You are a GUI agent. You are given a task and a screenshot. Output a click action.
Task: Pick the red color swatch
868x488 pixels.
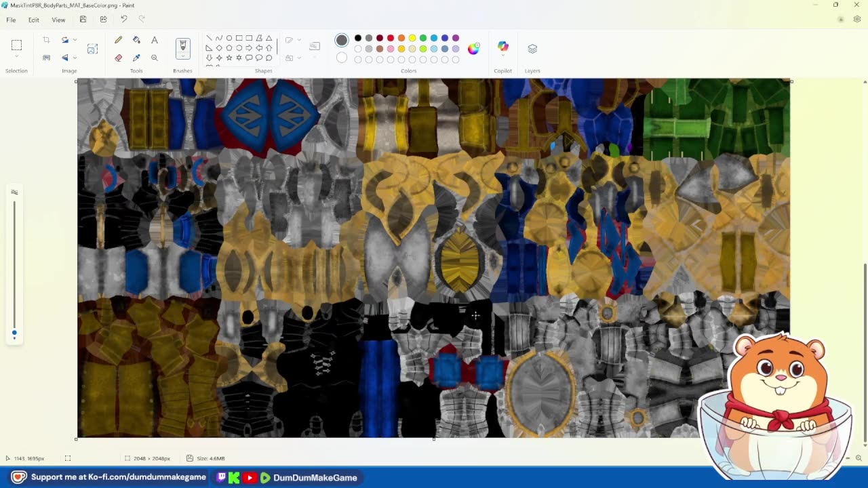pyautogui.click(x=391, y=38)
